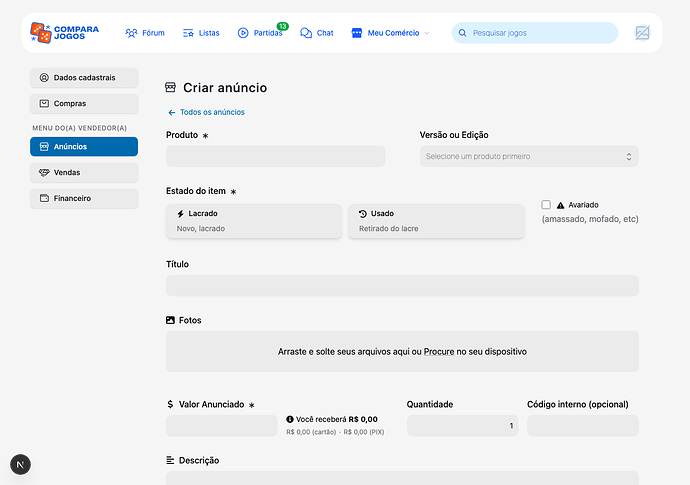This screenshot has height=485, width=690.
Task: Open Financeiro in vendor menu
Action: tap(84, 198)
